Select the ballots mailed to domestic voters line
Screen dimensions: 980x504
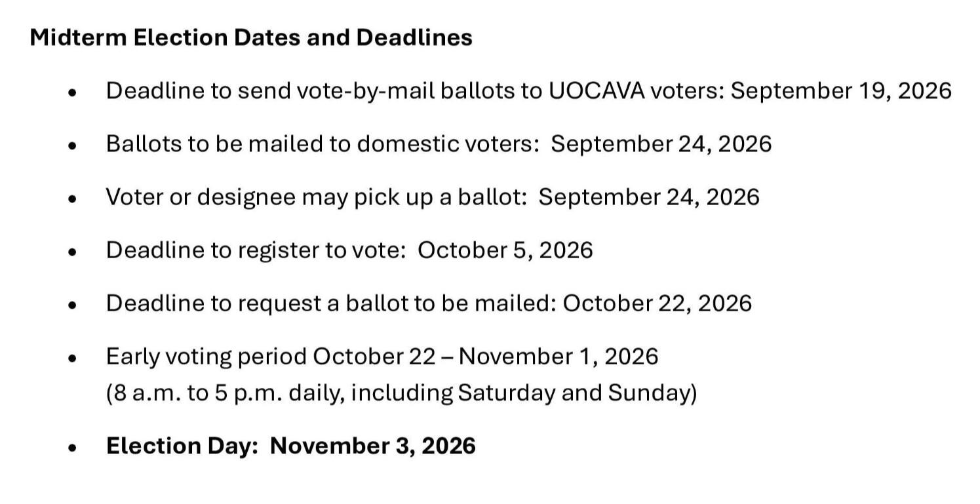pyautogui.click(x=439, y=144)
